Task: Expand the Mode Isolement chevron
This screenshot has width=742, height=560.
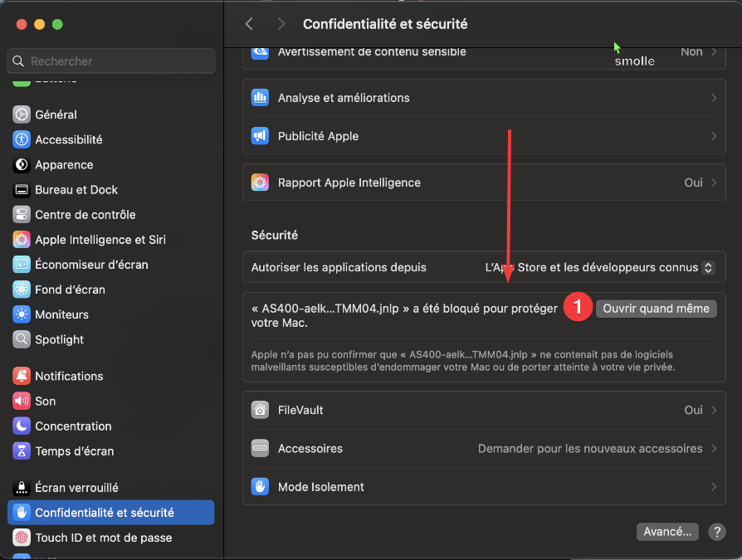Action: coord(714,487)
